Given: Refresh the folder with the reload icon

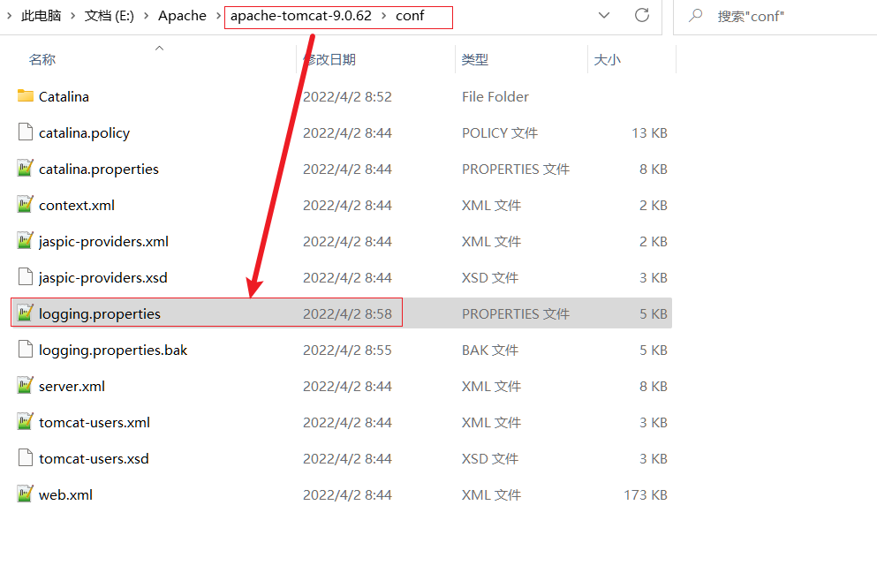Looking at the screenshot, I should click(x=642, y=15).
